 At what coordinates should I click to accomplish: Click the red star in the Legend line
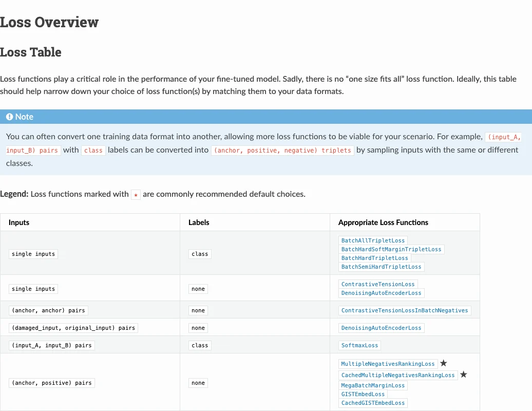click(x=136, y=195)
